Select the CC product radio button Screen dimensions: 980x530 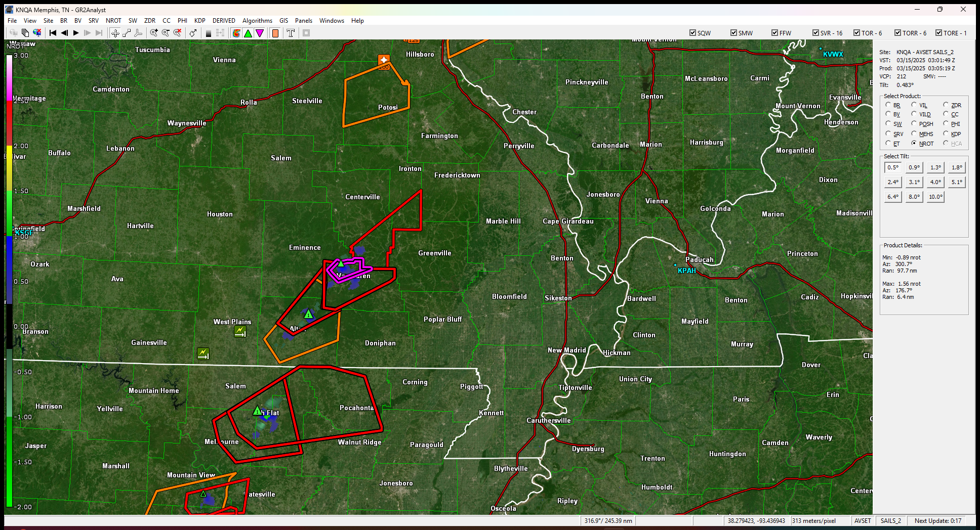[x=946, y=114]
